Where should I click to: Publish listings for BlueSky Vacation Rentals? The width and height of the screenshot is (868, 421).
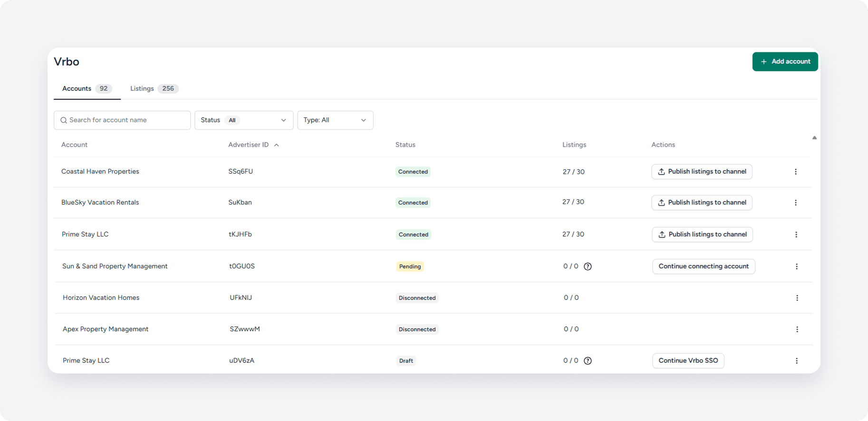click(x=702, y=203)
